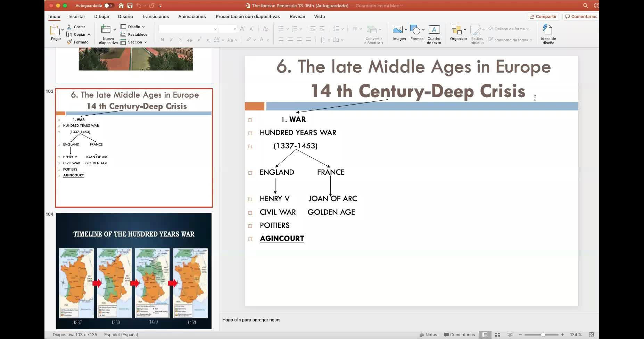
Task: Open the font name combo box
Action: 188,29
